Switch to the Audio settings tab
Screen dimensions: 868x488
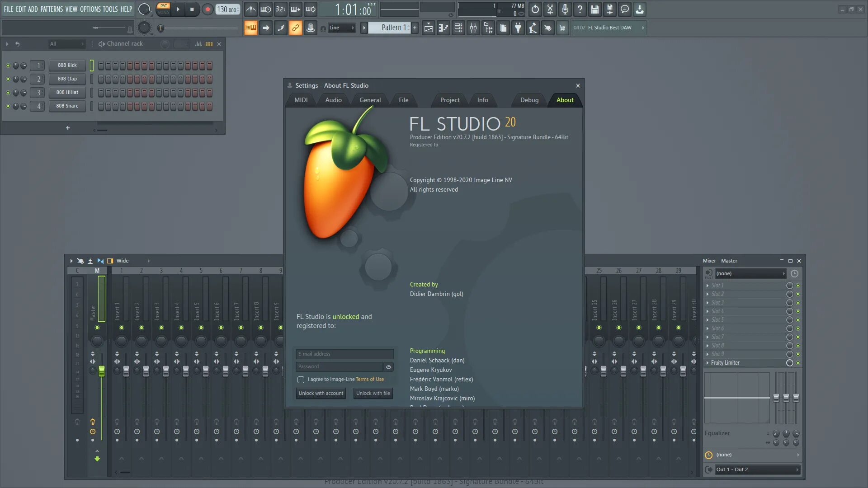(x=334, y=100)
